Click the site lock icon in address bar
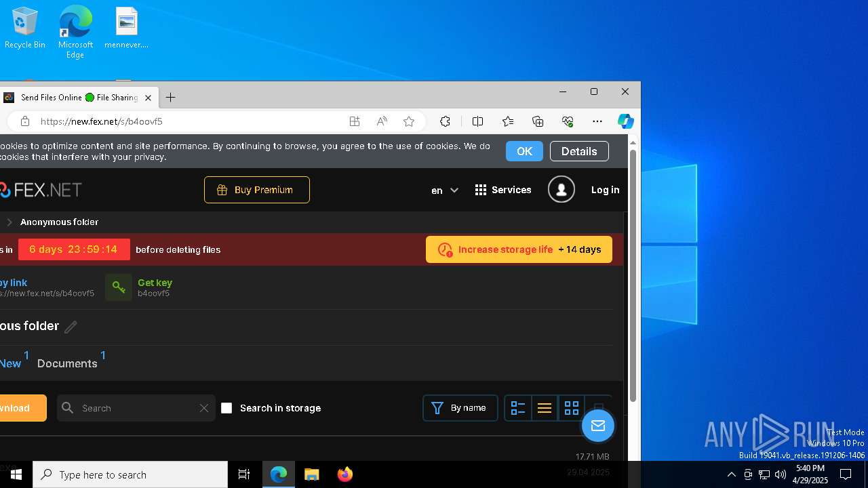This screenshot has height=488, width=868. [x=25, y=121]
